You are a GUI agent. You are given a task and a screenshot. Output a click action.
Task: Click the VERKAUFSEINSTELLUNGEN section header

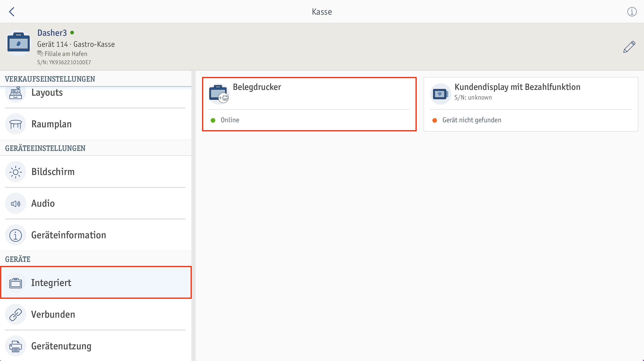(50, 79)
